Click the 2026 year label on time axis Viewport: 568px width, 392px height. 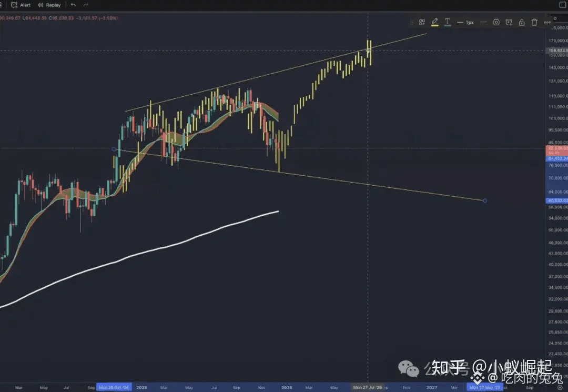[287, 387]
